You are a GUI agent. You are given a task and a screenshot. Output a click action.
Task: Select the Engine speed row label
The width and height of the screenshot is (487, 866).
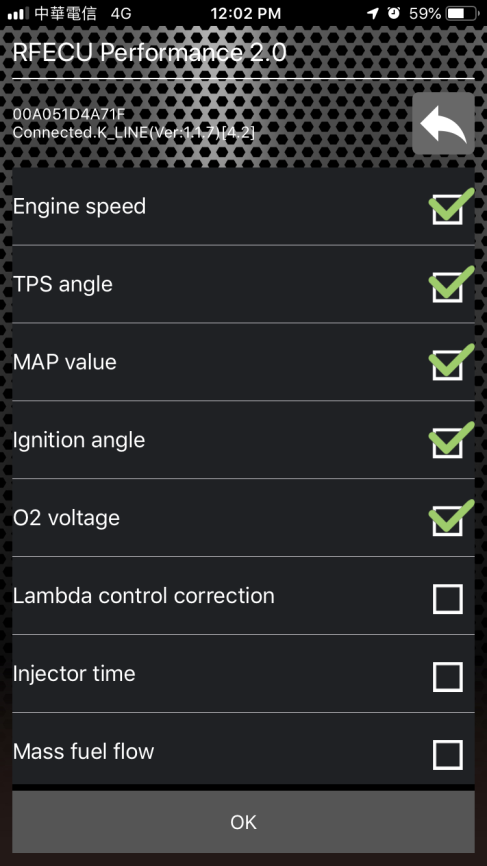[x=80, y=207]
